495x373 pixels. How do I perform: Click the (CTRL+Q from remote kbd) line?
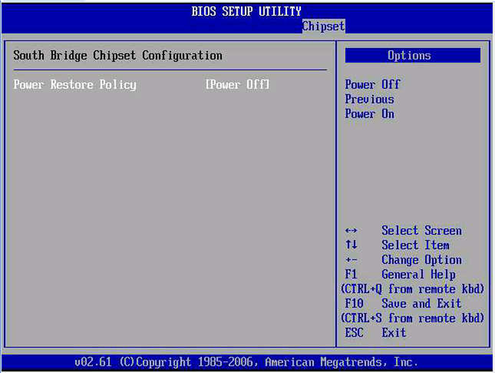(413, 289)
